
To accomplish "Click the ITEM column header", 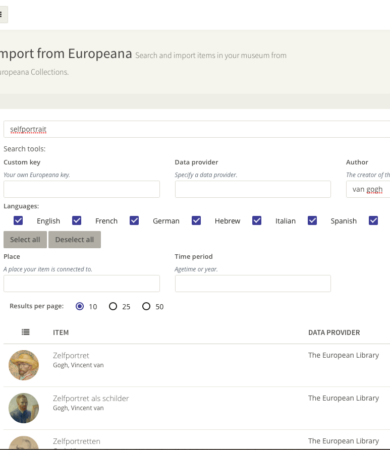I will coord(61,332).
